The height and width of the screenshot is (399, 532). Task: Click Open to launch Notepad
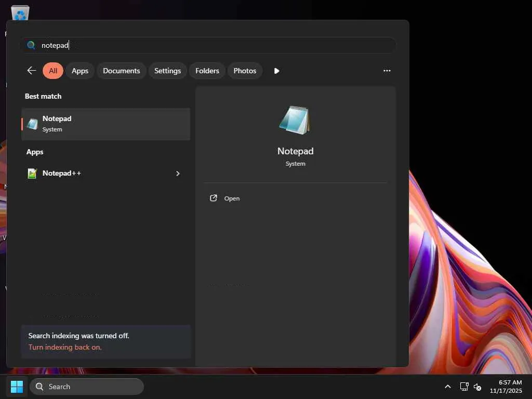coord(232,198)
